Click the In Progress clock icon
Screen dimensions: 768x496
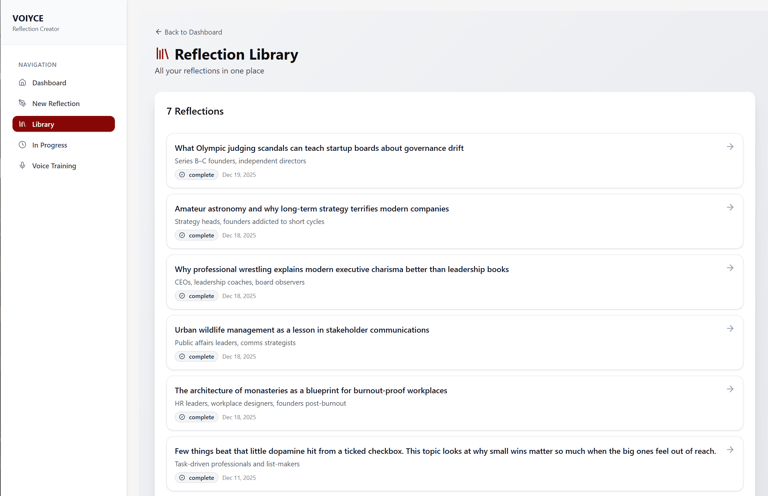tap(22, 145)
